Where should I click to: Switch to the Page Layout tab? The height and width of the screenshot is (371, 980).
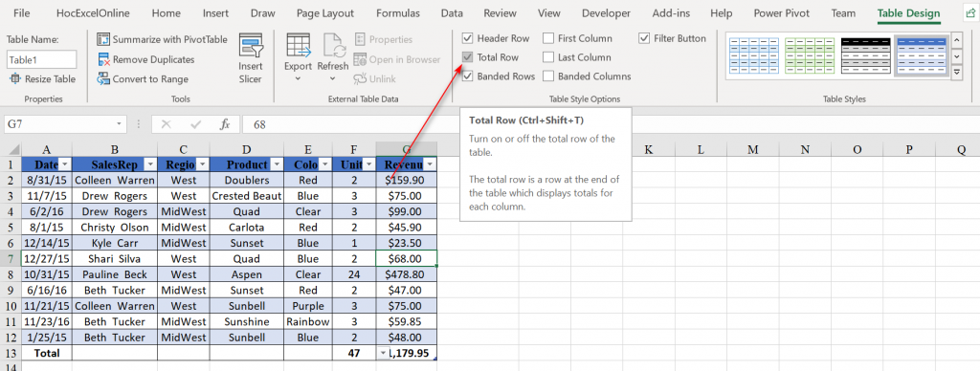(325, 13)
